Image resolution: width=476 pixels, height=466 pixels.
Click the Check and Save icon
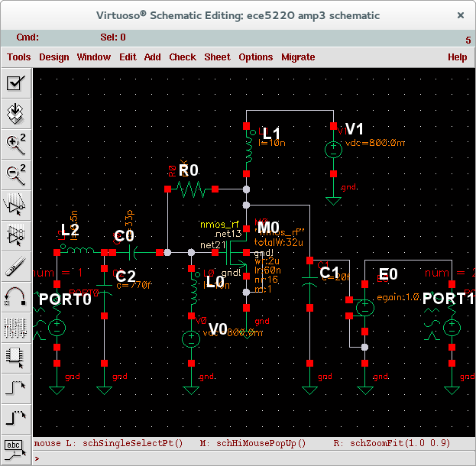(x=16, y=83)
